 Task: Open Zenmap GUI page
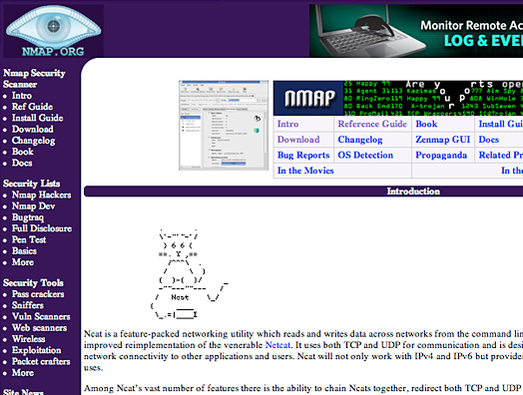[443, 139]
